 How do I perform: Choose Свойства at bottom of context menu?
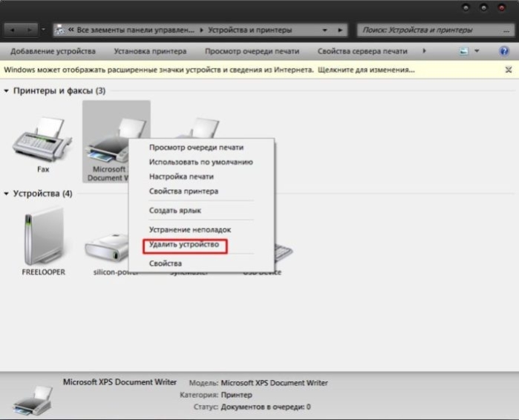click(x=201, y=263)
